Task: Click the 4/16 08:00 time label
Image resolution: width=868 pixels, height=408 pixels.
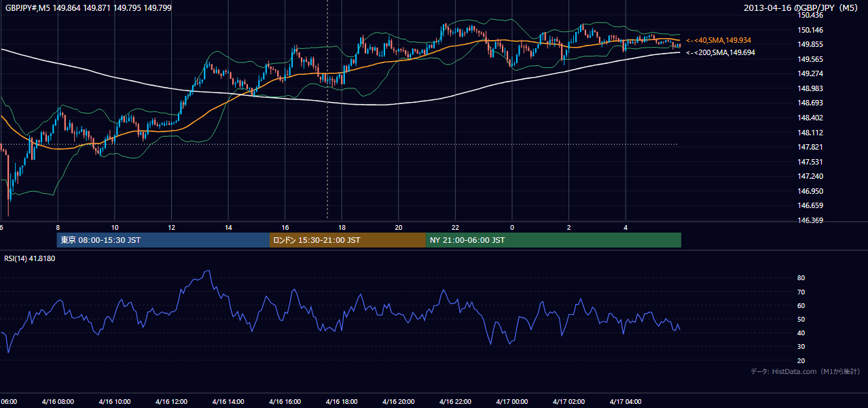Action: pyautogui.click(x=58, y=402)
